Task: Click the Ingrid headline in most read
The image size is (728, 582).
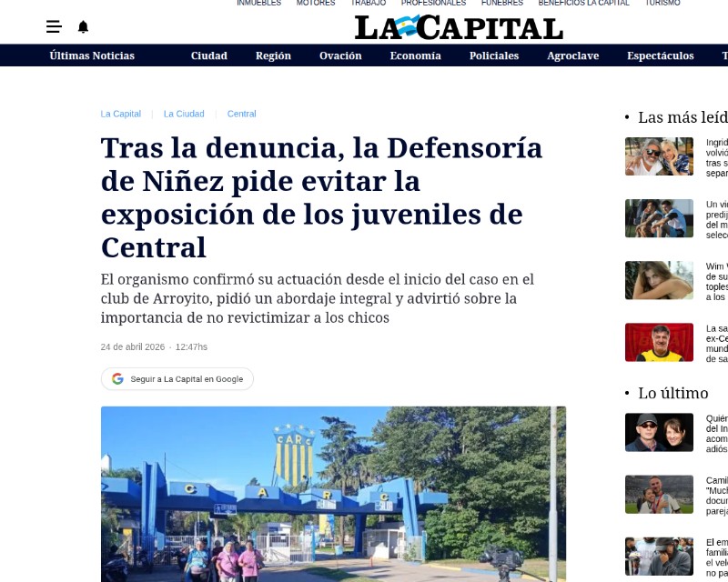Action: coord(717,158)
